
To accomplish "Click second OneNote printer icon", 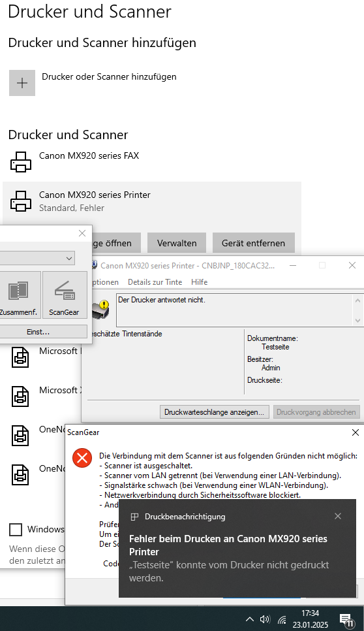I will (x=20, y=474).
